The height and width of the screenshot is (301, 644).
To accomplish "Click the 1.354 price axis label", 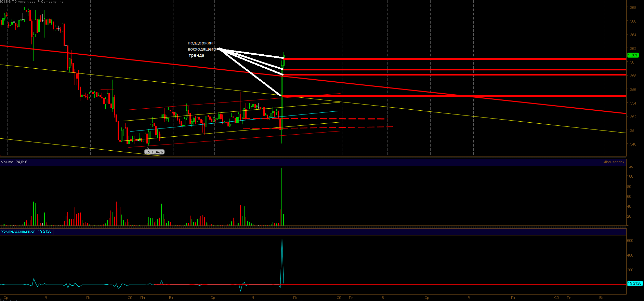I will [632, 103].
